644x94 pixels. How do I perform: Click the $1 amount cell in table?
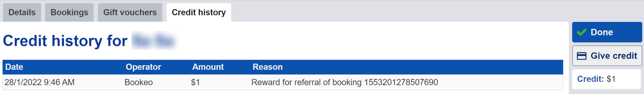pos(195,82)
